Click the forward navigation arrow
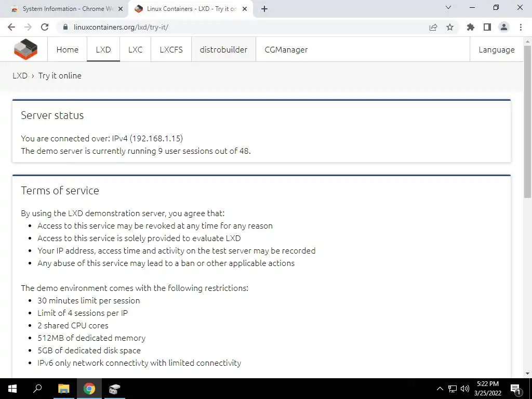Image resolution: width=532 pixels, height=399 pixels. pos(28,27)
